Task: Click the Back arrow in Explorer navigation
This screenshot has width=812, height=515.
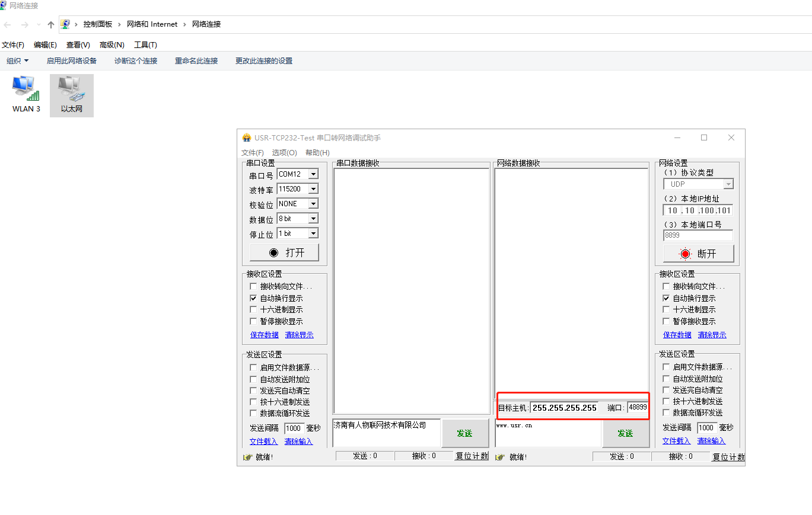Action: point(8,24)
